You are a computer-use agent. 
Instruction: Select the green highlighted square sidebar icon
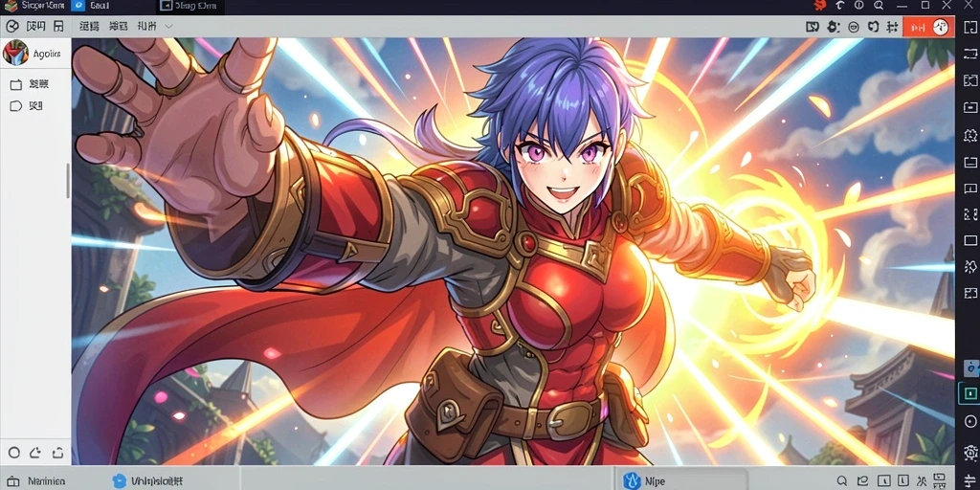coord(970,393)
